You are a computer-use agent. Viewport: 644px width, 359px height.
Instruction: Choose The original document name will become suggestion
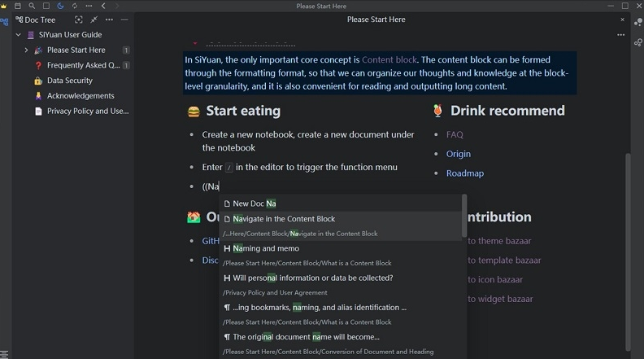[341, 344]
